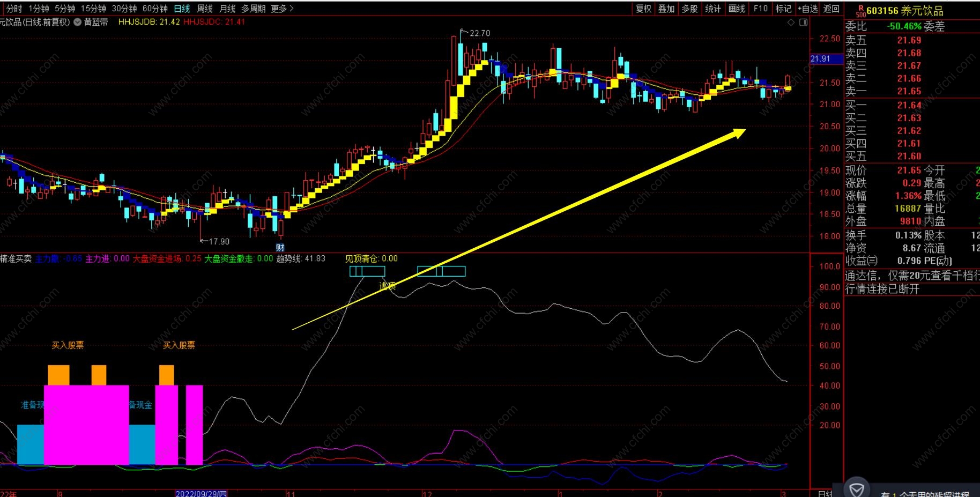Click the 收益(三) value 0.796
Image resolution: width=980 pixels, height=497 pixels.
point(909,261)
